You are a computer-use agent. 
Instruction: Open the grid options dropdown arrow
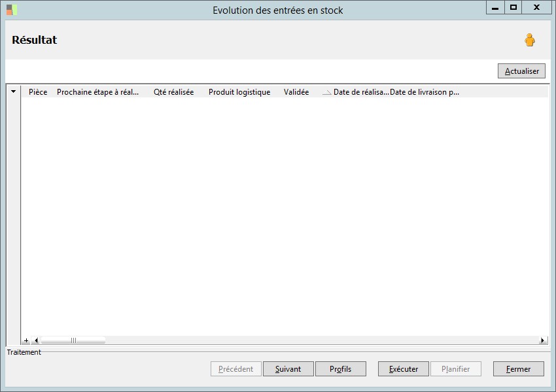(x=14, y=91)
